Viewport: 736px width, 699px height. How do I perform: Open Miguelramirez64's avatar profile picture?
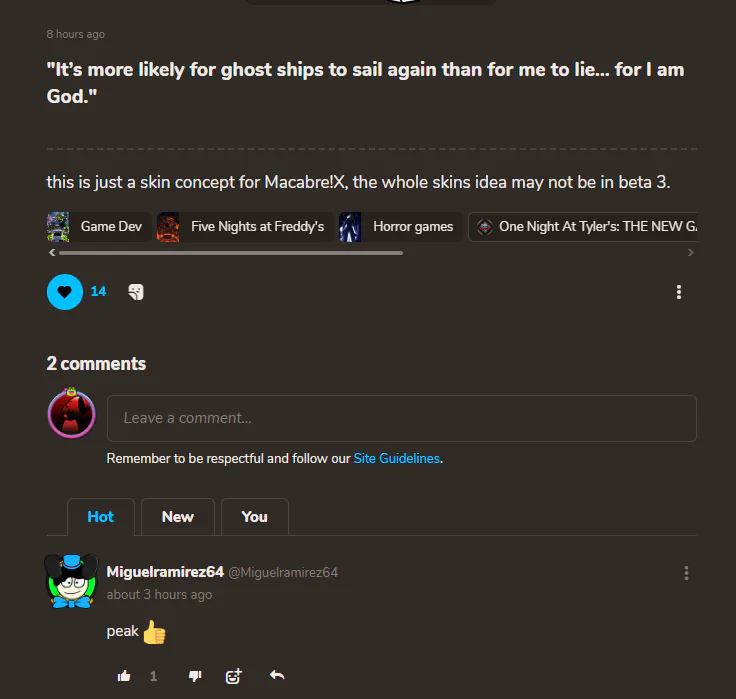[71, 581]
